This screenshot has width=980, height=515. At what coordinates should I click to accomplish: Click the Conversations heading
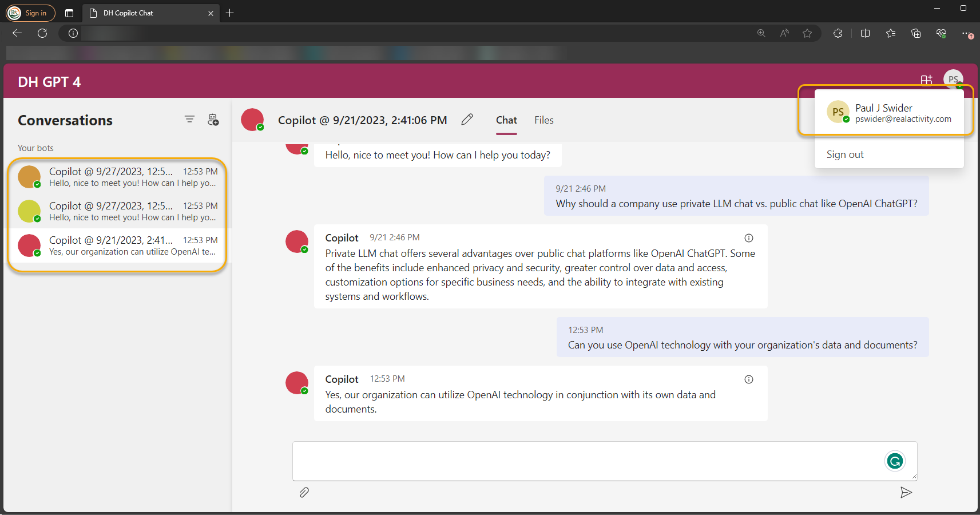tap(65, 120)
